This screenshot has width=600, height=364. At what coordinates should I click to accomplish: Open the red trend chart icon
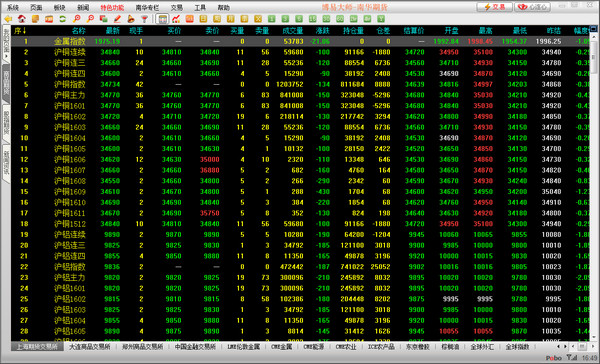pos(176,19)
